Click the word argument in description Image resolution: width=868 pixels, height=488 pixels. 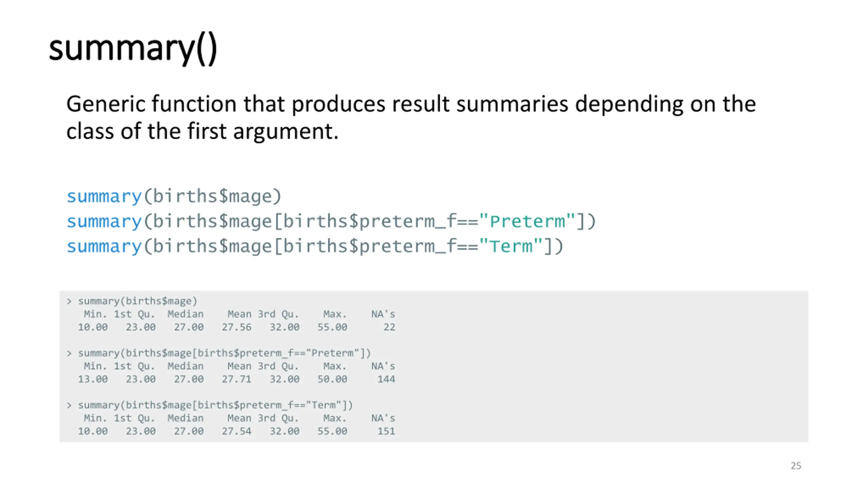click(286, 132)
